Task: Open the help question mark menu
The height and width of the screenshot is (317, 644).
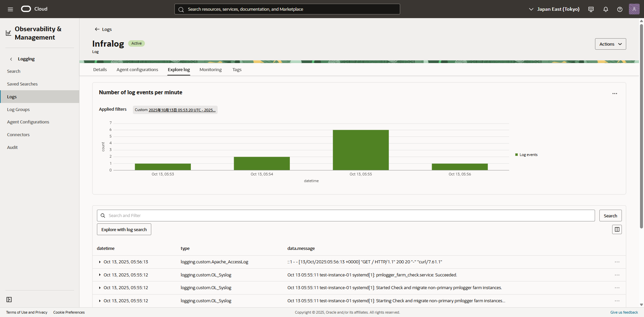Action: [620, 9]
